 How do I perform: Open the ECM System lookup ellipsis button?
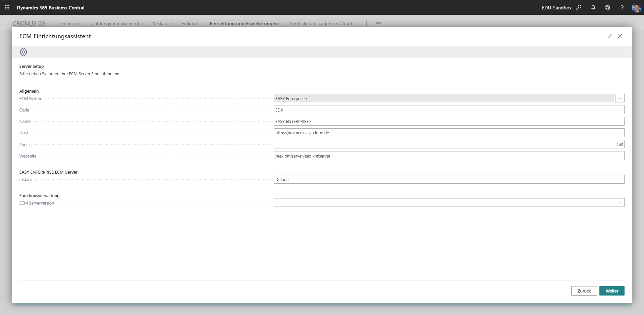pos(620,98)
